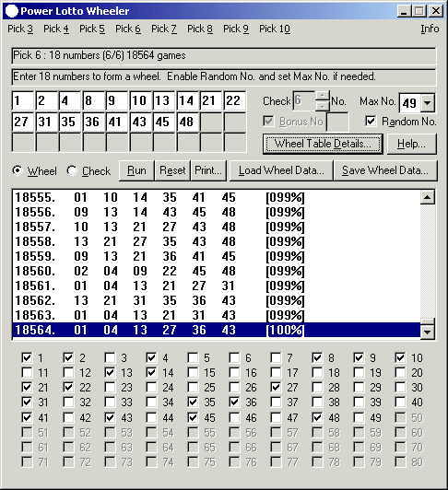448x490 pixels.
Task: Click the number box containing 48
Action: [x=187, y=122]
